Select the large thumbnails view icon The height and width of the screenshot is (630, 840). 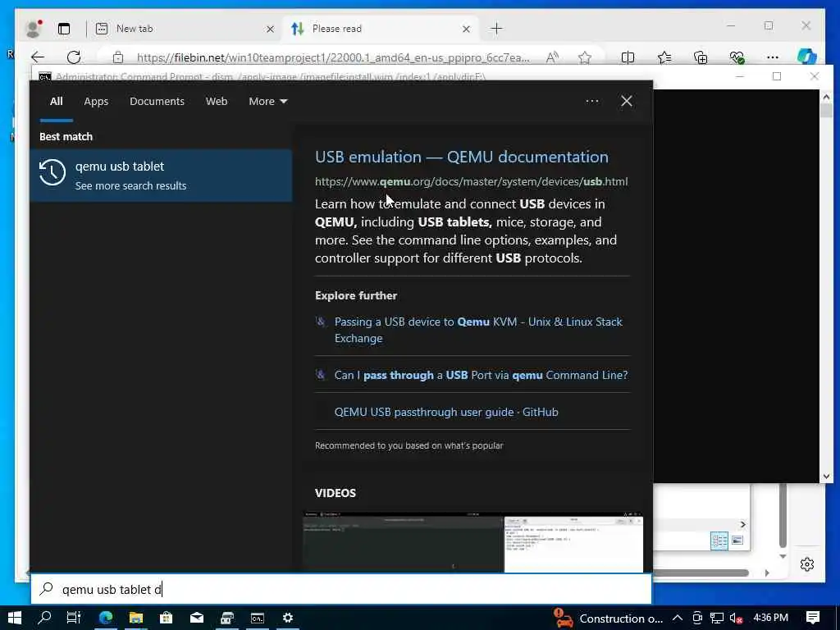(737, 540)
